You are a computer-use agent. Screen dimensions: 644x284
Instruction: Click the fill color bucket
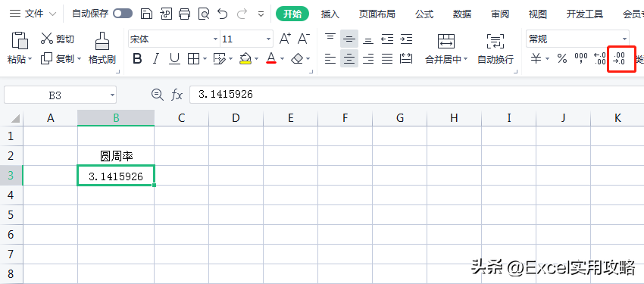click(245, 59)
